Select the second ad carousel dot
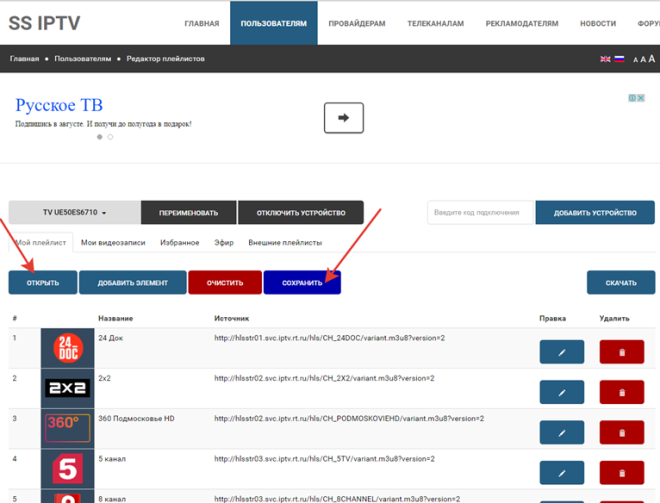Viewport: 660px width, 503px height. (110, 137)
